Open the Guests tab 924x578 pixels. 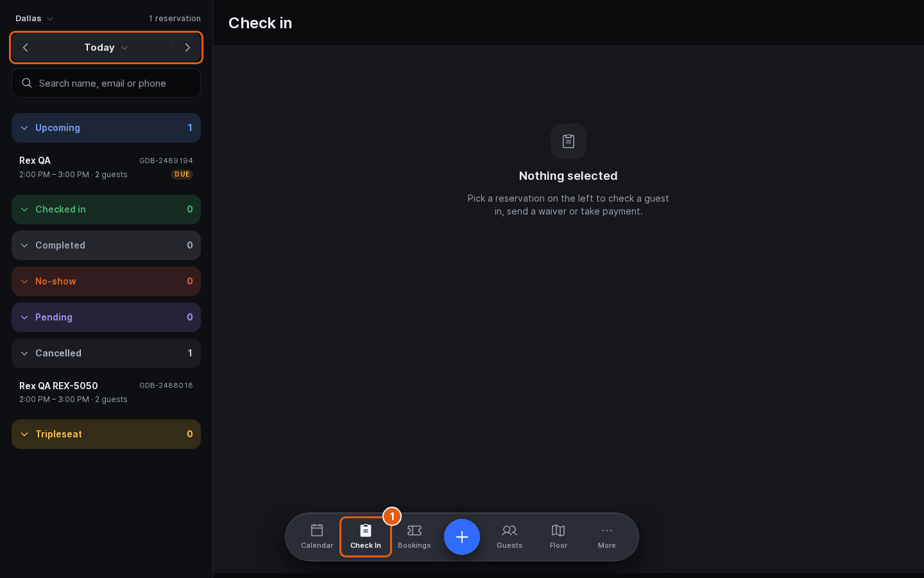coord(509,537)
